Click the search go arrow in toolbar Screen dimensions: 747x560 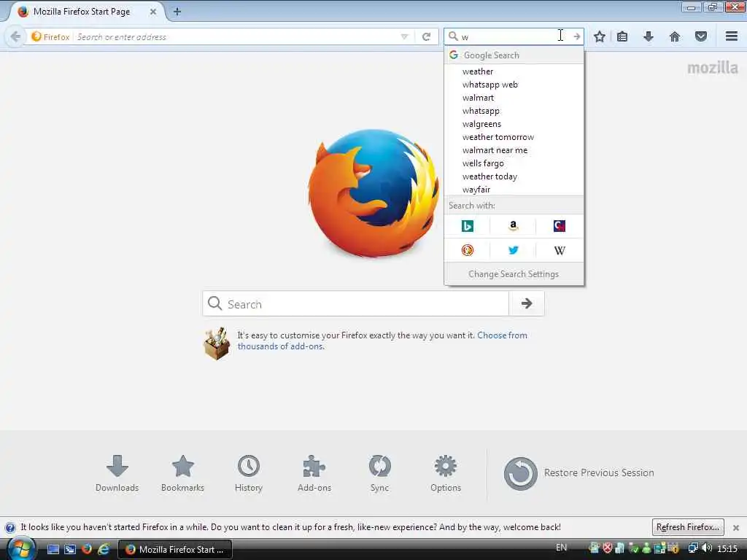[577, 36]
